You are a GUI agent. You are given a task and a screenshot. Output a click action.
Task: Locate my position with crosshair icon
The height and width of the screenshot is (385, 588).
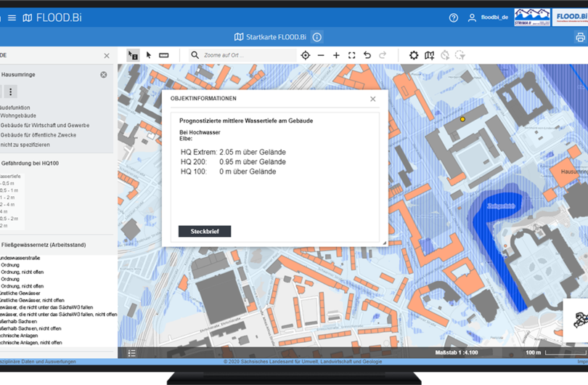[x=306, y=55]
